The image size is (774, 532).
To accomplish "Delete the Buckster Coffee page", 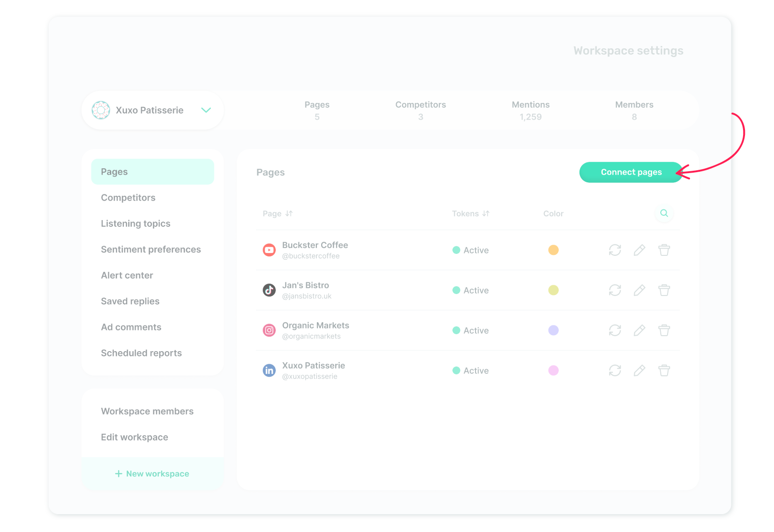I will click(x=664, y=250).
